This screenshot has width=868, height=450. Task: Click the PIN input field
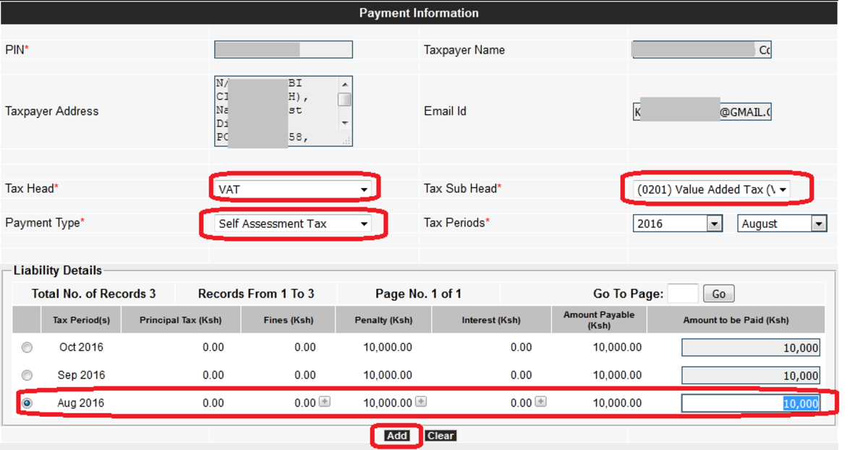[x=282, y=49]
